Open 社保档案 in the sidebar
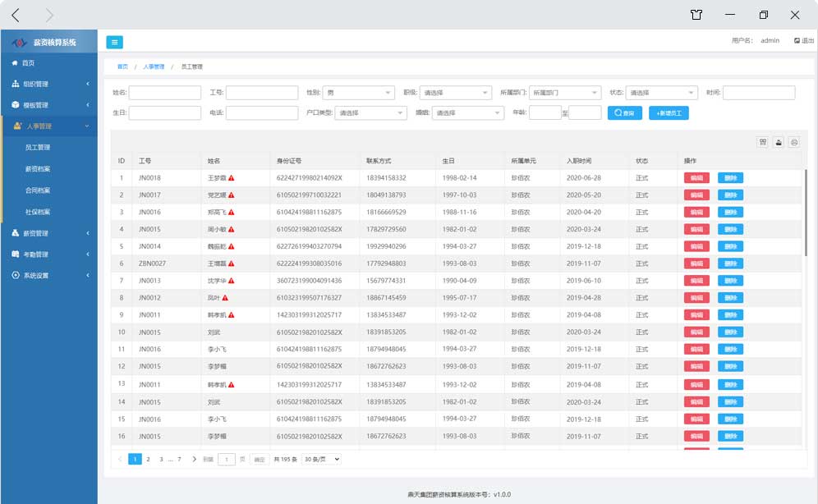The height and width of the screenshot is (504, 818). pos(38,212)
